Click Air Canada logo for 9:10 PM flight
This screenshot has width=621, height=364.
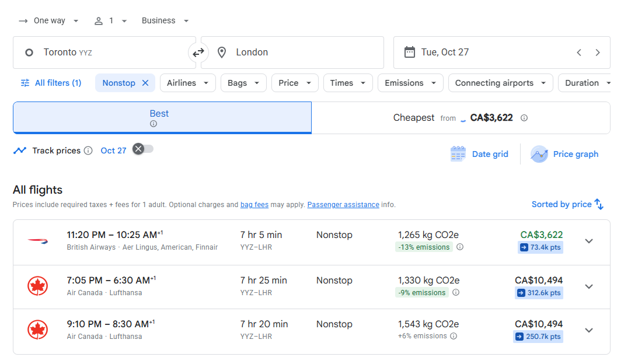tap(37, 330)
